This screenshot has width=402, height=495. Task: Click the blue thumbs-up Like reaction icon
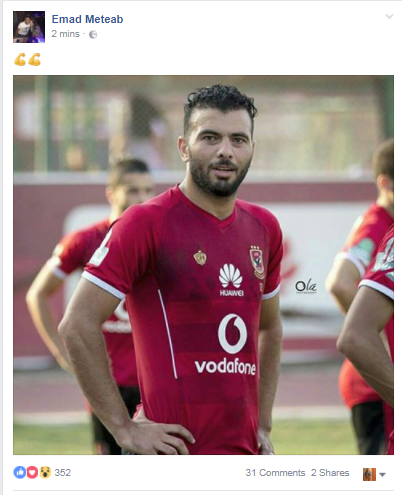tap(20, 472)
